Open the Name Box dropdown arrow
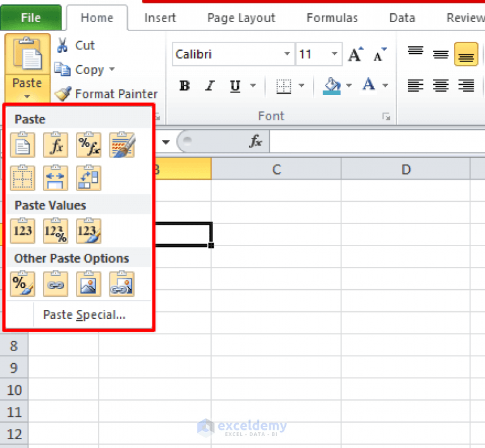The image size is (485, 448). [x=166, y=142]
